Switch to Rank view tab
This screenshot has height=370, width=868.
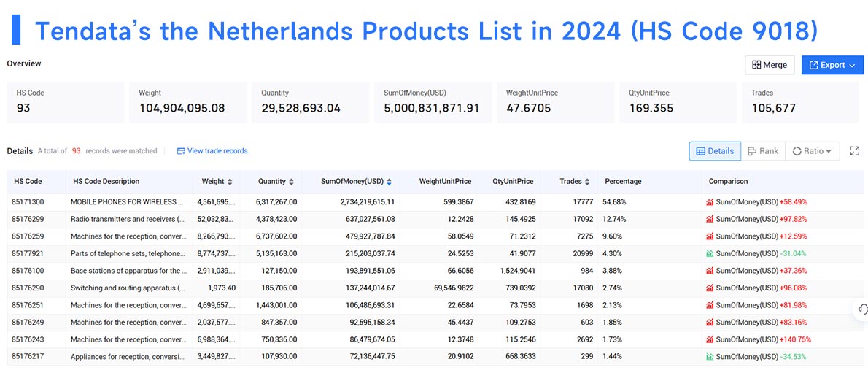(x=763, y=151)
